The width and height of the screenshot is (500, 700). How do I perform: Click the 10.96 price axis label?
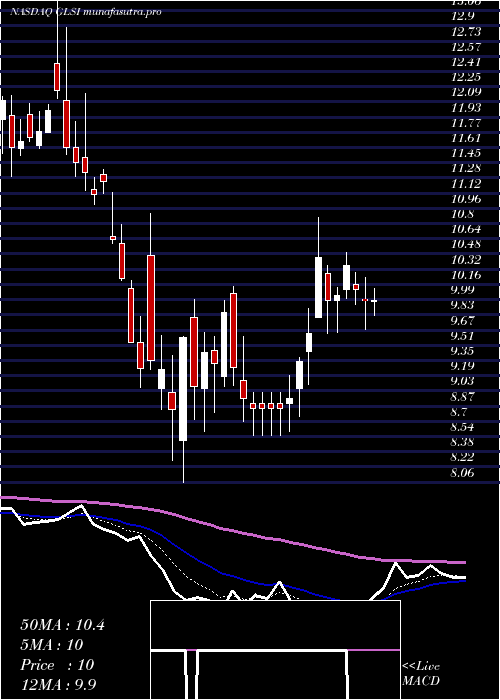tap(466, 199)
